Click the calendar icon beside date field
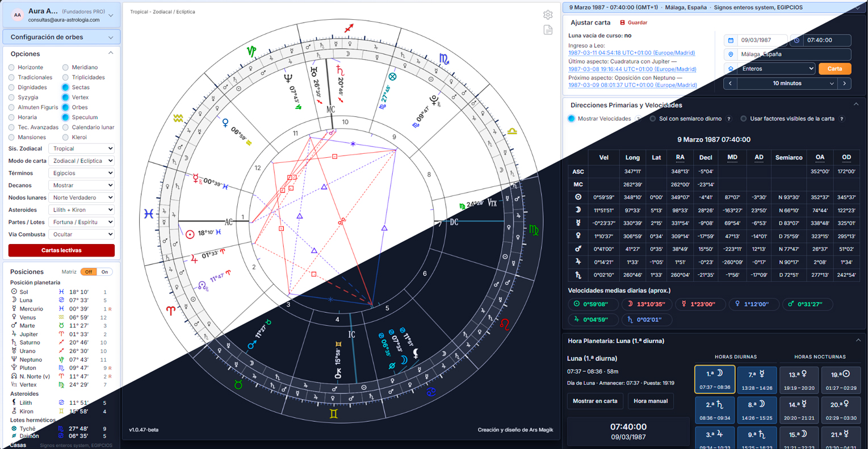868x449 pixels. pyautogui.click(x=731, y=40)
